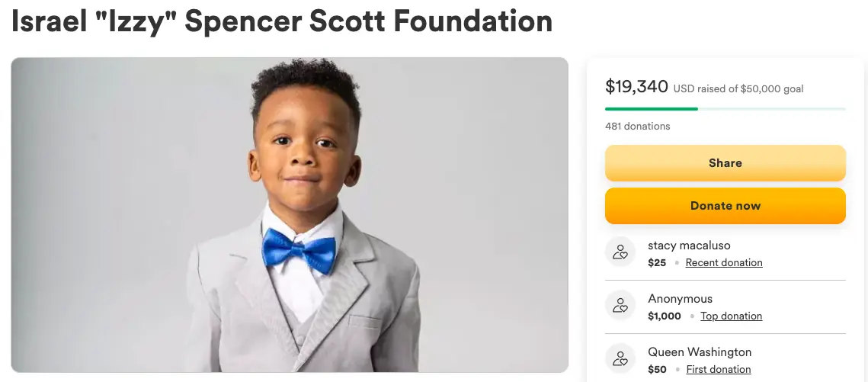Click the $1,000 top donation amount
Viewport: 868px width, 382px height.
pos(664,316)
